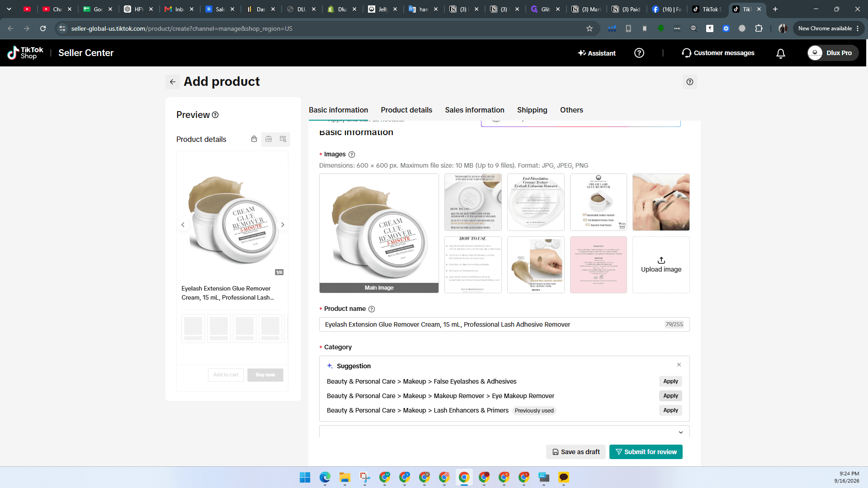Click Save as draft
Image resolution: width=868 pixels, height=488 pixels.
(x=576, y=452)
